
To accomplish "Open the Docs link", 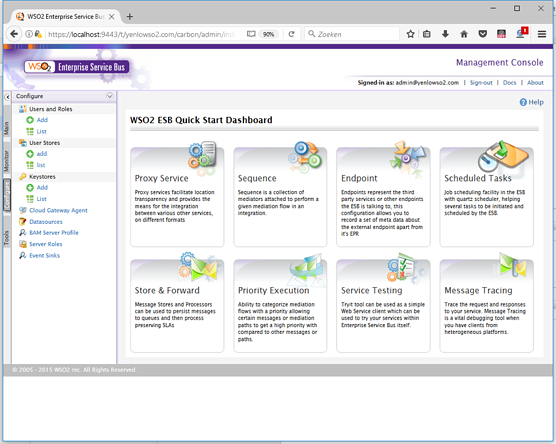I will (x=509, y=82).
